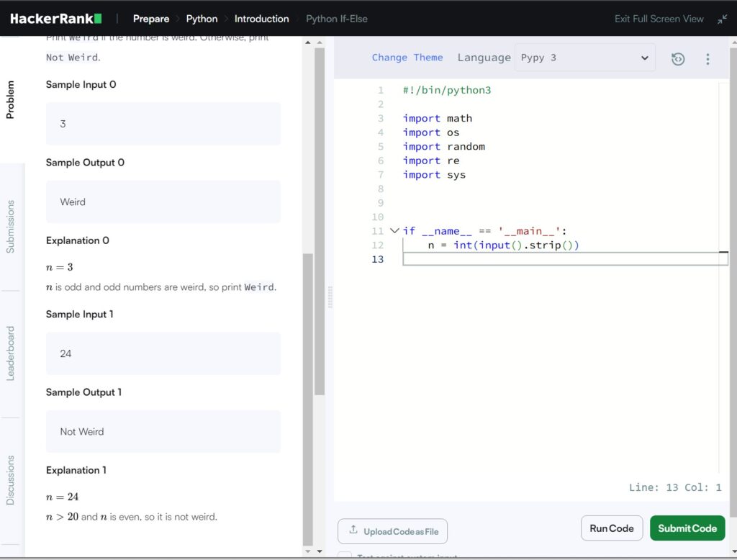Click the Run Code button
This screenshot has height=560, width=737.
[611, 528]
